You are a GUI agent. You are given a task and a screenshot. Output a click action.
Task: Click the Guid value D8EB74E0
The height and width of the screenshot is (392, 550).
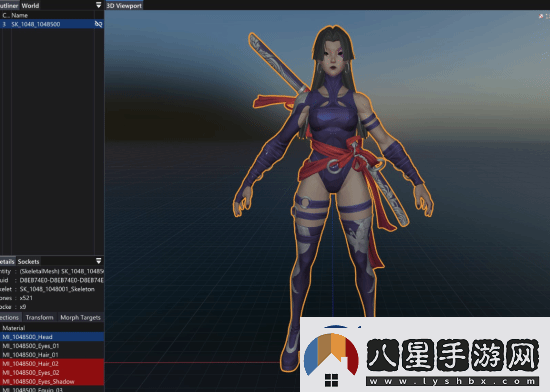click(x=62, y=280)
